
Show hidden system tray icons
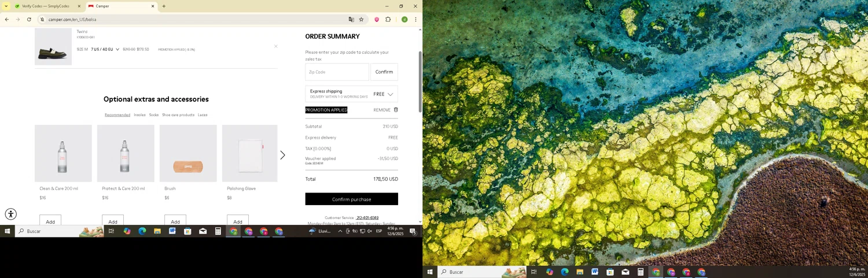click(x=340, y=231)
